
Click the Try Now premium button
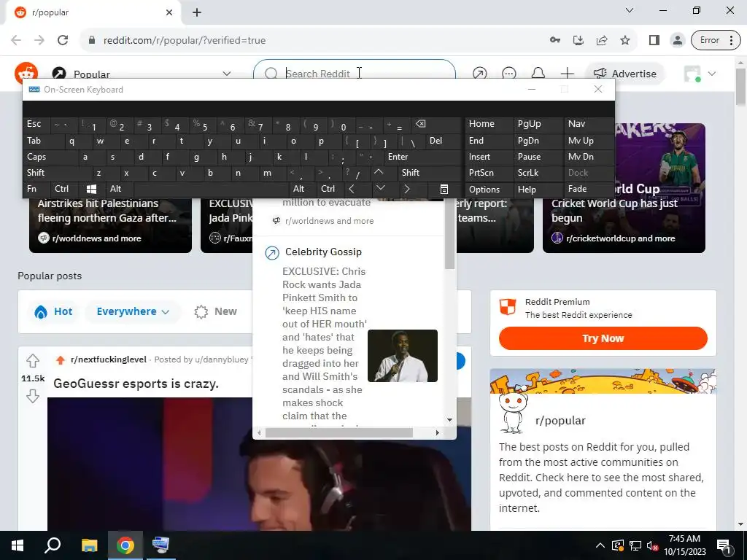point(603,338)
